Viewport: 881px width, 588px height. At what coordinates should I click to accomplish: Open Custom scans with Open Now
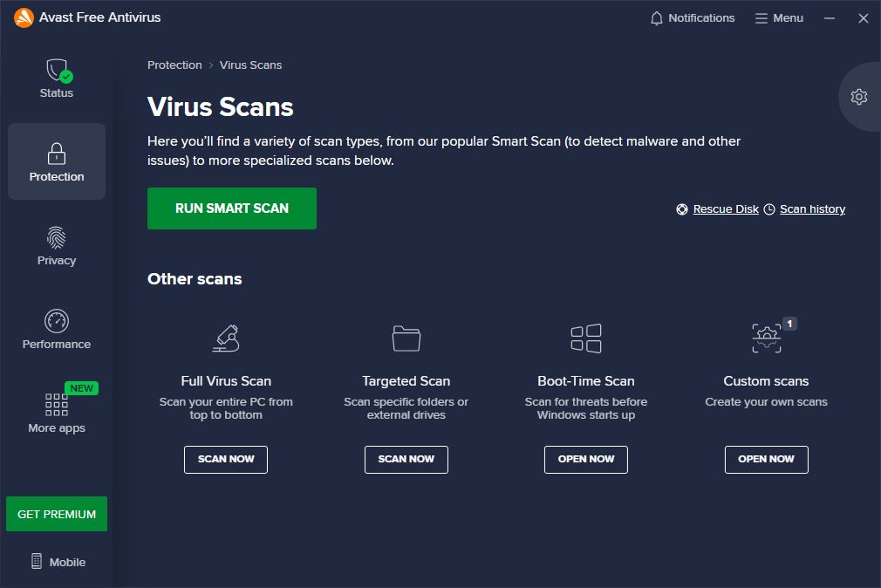(x=767, y=459)
